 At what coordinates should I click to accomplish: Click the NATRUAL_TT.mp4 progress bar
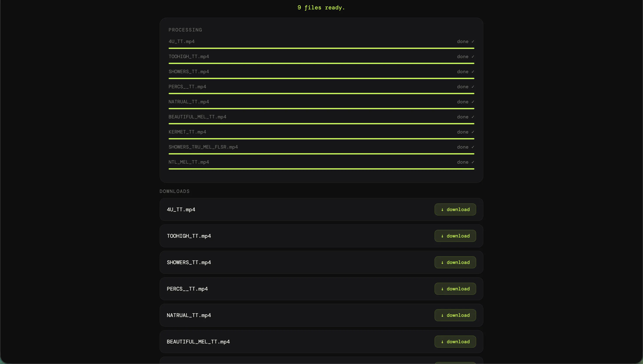coord(321,109)
